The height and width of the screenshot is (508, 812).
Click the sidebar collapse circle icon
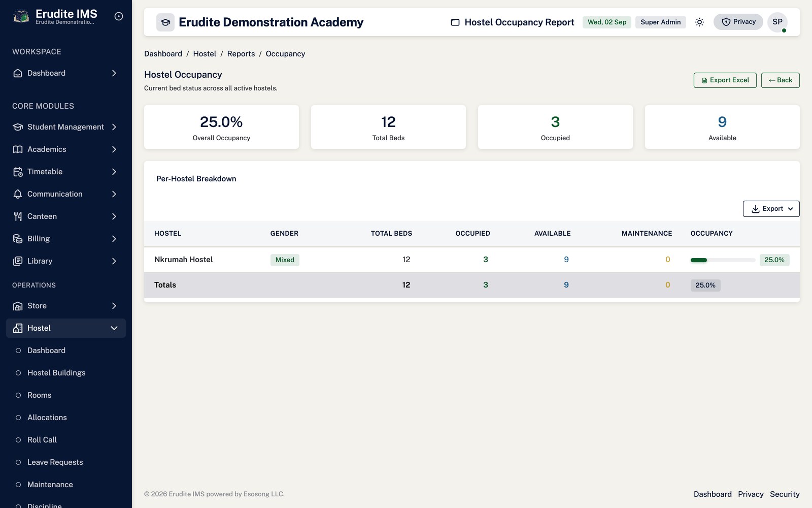click(119, 16)
